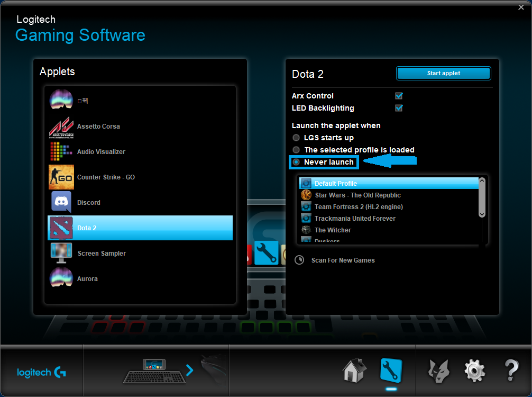Select the mouse device icon
The image size is (532, 397).
click(213, 369)
